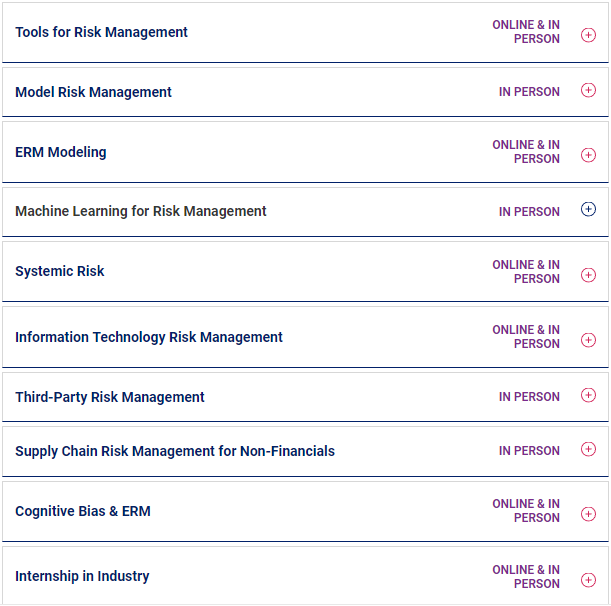Select Internship in Industry course title
Viewport: 611px width, 606px height.
[x=82, y=576]
